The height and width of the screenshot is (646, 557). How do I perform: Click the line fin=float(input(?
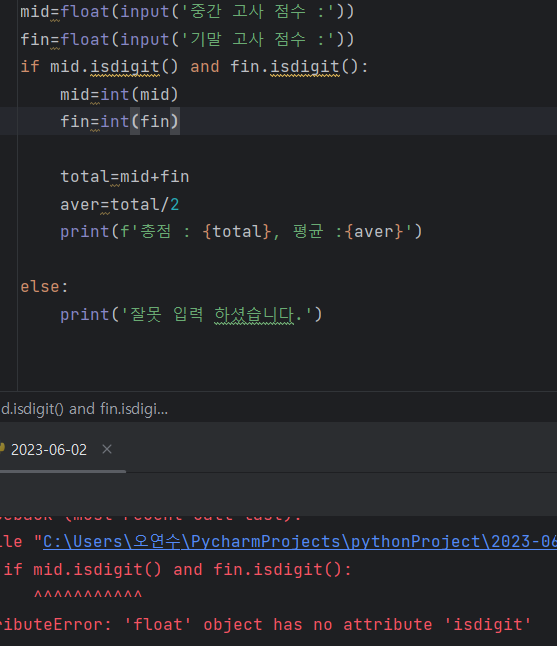tap(187, 40)
